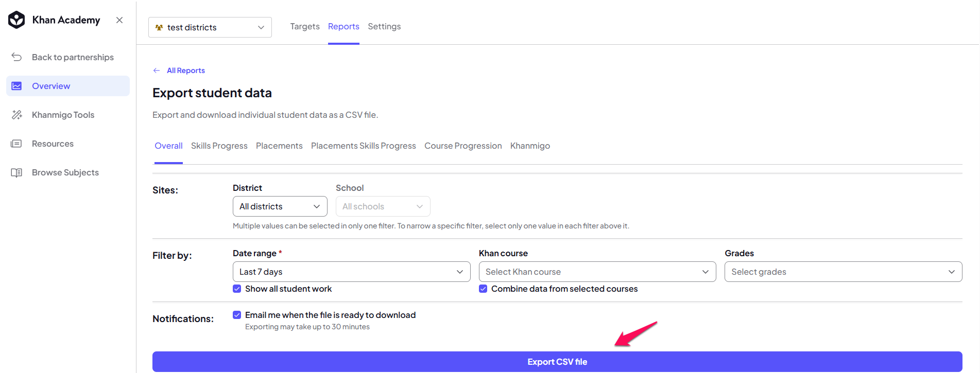Open Khanmigo Tools from the sidebar
The image size is (980, 373).
point(68,115)
